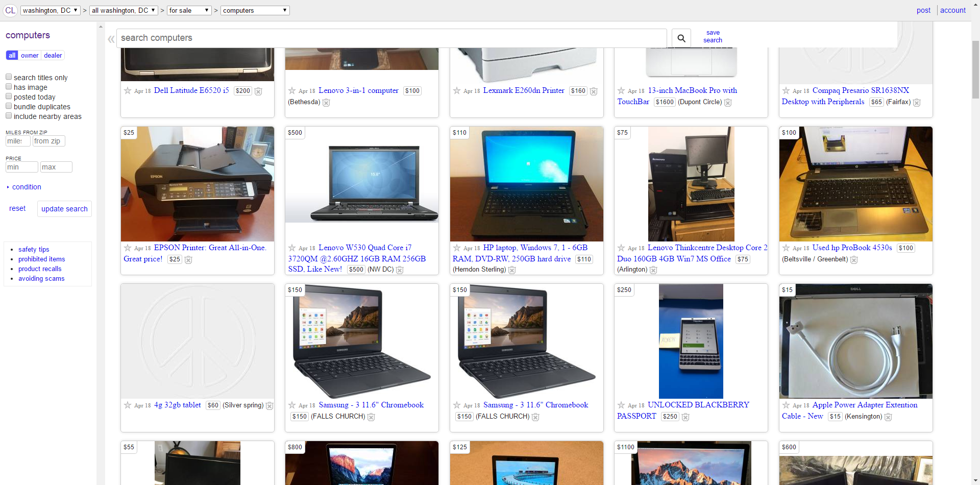Enable bundle duplicates option
Image resolution: width=980 pixels, height=485 pixels.
[x=9, y=106]
